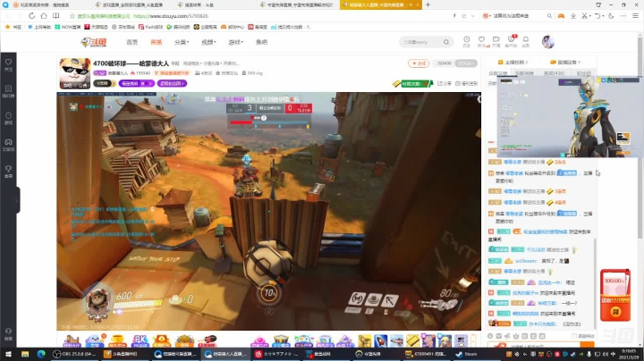This screenshot has width=644, height=361.
Task: Open the reading-mode book icon beside home
Action: [55, 16]
